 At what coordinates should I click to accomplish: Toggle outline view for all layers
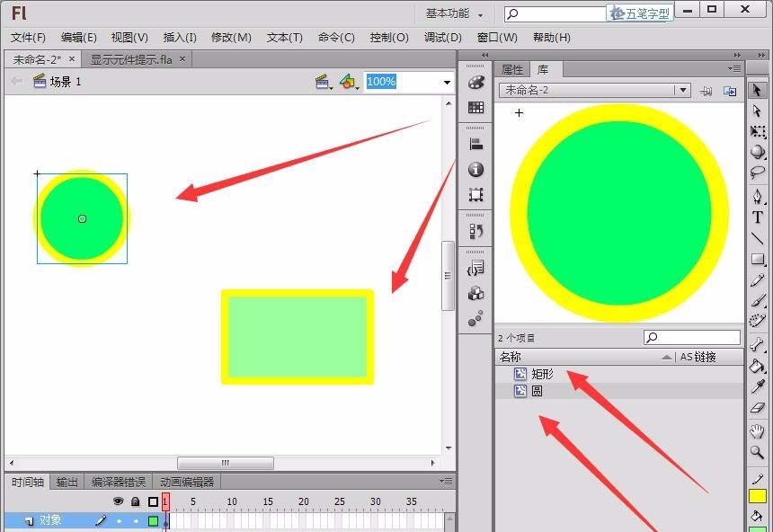(x=153, y=502)
